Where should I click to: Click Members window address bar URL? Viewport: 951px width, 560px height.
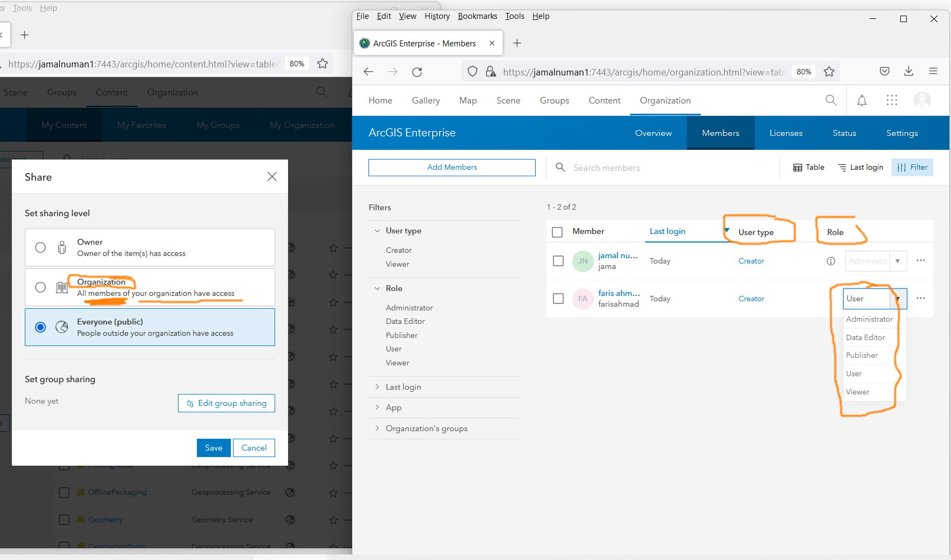pos(644,72)
